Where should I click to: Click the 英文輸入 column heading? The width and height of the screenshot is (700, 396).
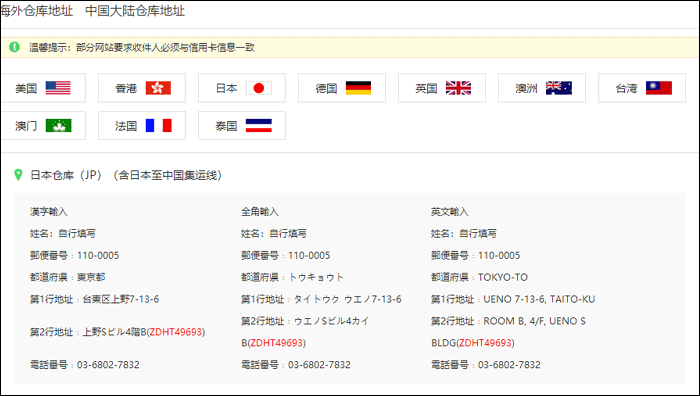(x=450, y=212)
